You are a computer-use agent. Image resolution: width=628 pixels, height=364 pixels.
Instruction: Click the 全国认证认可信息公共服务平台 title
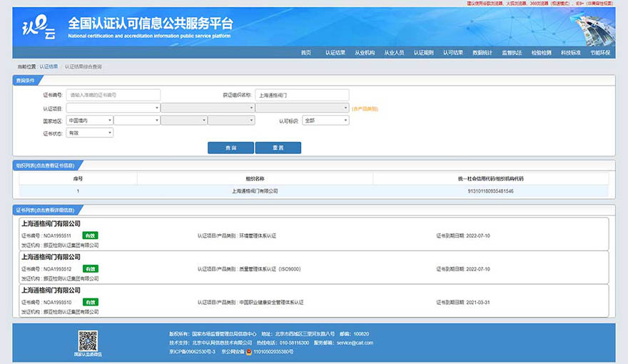click(x=150, y=24)
